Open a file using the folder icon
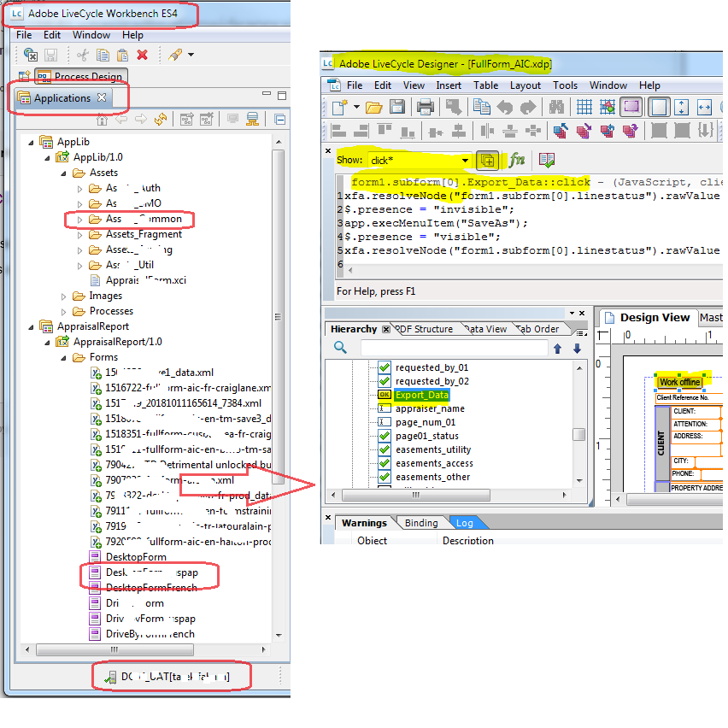This screenshot has height=728, width=728. point(374,106)
